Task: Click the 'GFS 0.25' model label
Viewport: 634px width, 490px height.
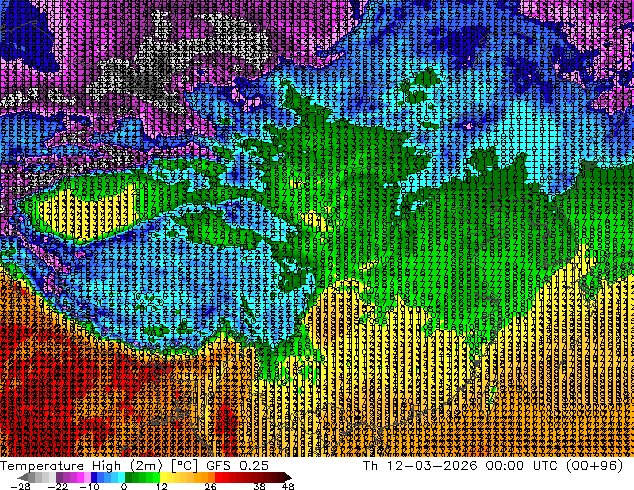Action: [237, 466]
